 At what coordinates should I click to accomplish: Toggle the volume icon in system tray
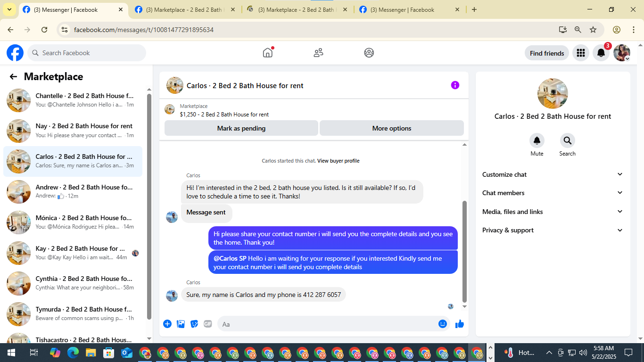pos(583,353)
